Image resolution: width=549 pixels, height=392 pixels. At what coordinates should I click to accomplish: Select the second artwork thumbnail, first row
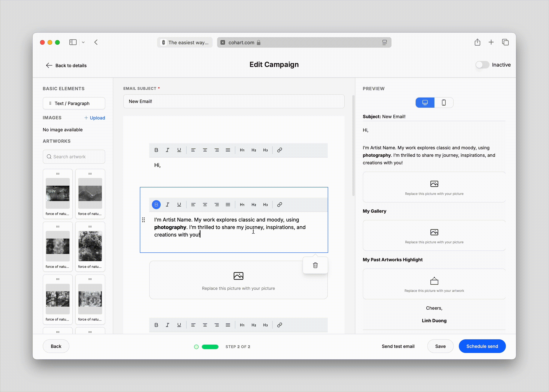tap(90, 194)
